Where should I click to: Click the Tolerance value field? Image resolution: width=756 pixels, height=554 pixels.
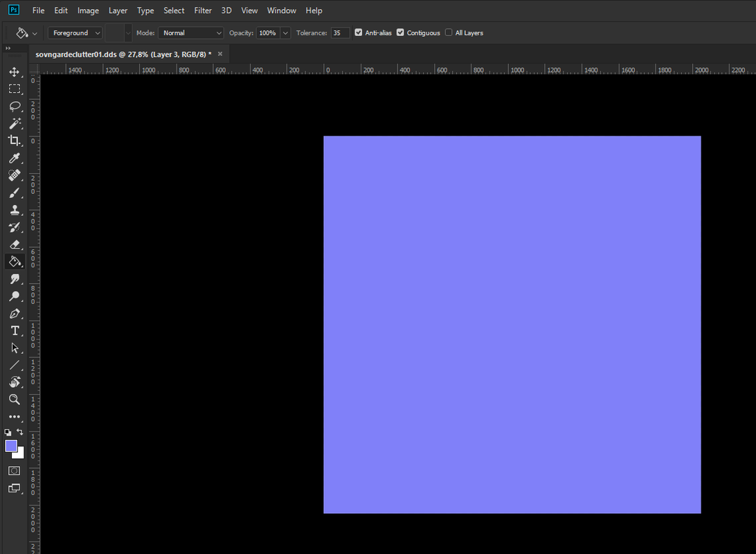tap(340, 33)
